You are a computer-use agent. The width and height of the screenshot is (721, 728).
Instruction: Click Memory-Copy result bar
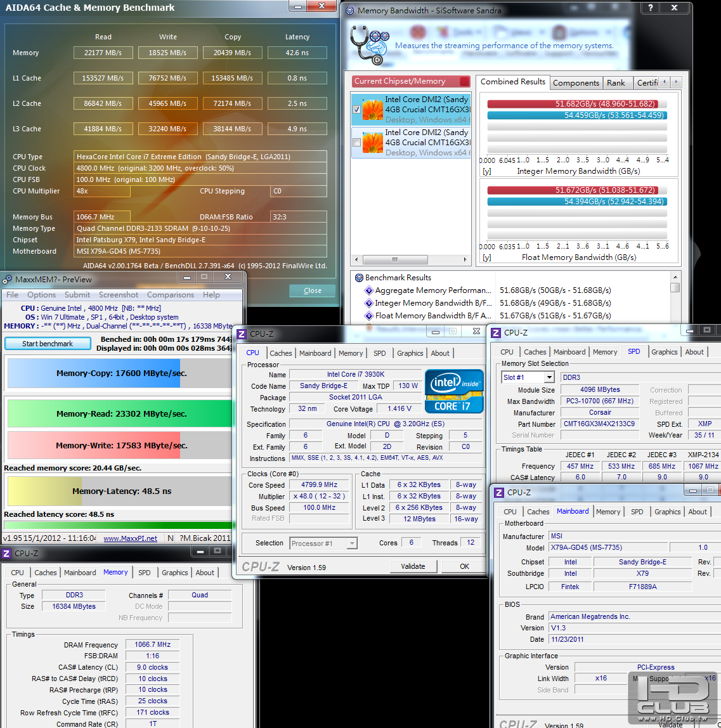click(x=120, y=374)
